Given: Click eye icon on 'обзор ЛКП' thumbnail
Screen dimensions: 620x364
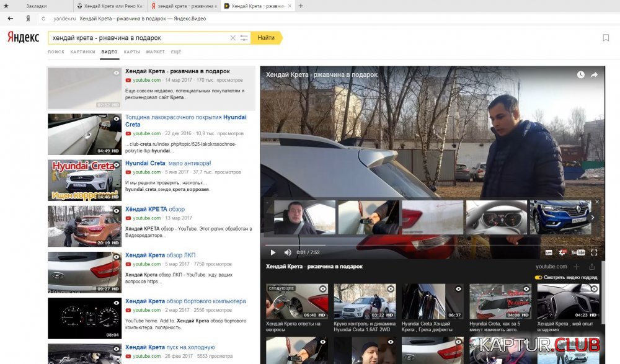Looking at the screenshot, I should point(117,257).
